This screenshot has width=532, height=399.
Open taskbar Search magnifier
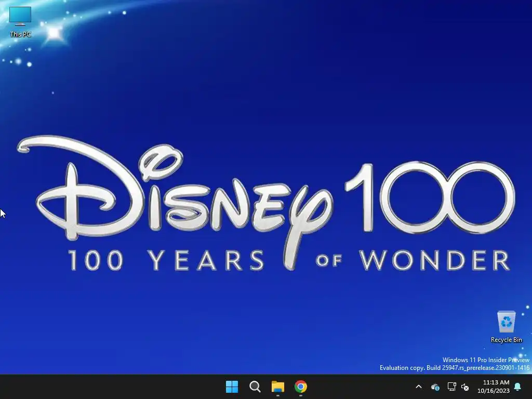(255, 387)
